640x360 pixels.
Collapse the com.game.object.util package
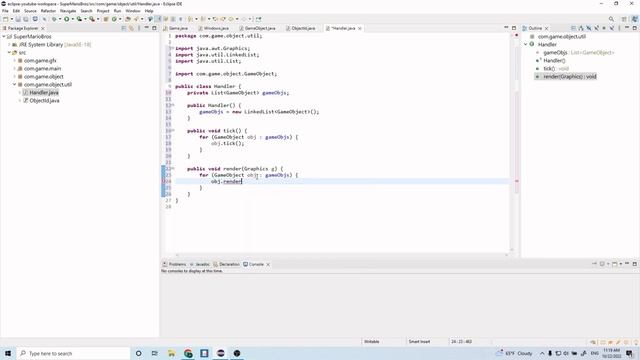pyautogui.click(x=14, y=84)
